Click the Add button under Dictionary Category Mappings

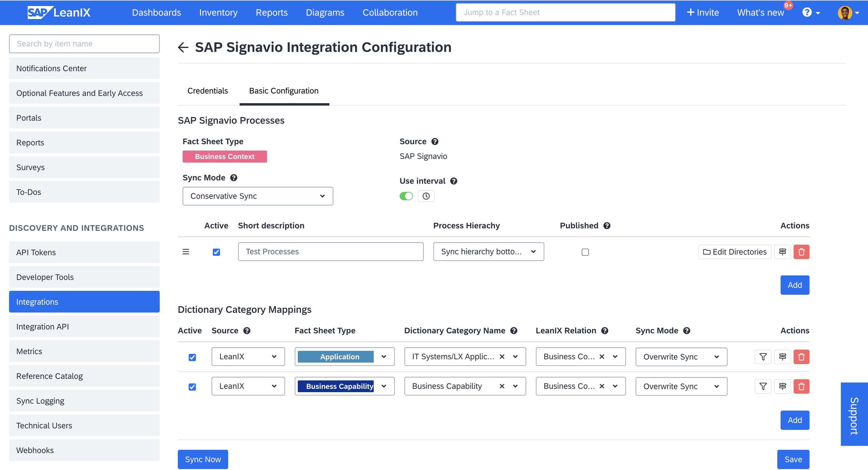pos(794,420)
